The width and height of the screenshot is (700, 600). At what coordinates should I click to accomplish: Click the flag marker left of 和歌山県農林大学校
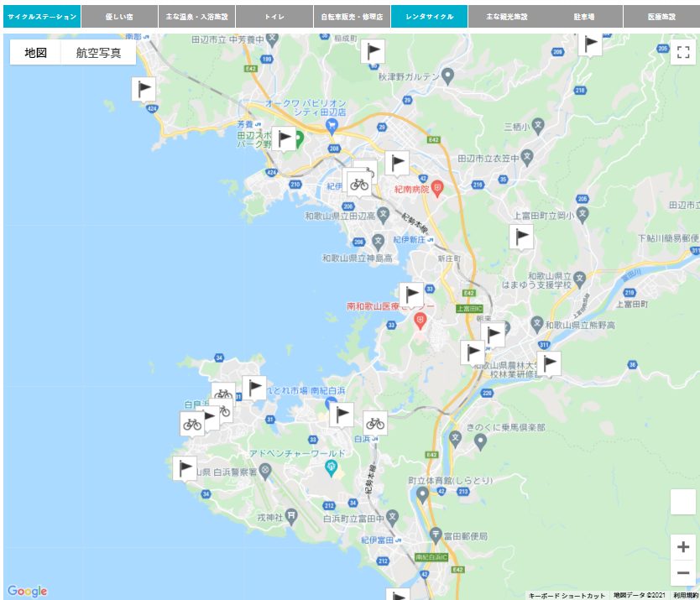tap(473, 352)
